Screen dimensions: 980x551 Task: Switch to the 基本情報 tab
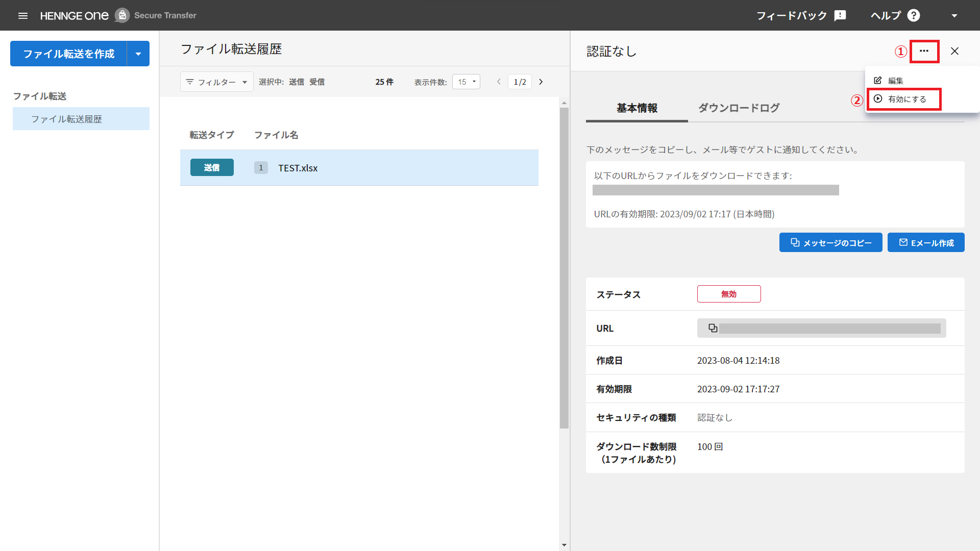click(637, 108)
